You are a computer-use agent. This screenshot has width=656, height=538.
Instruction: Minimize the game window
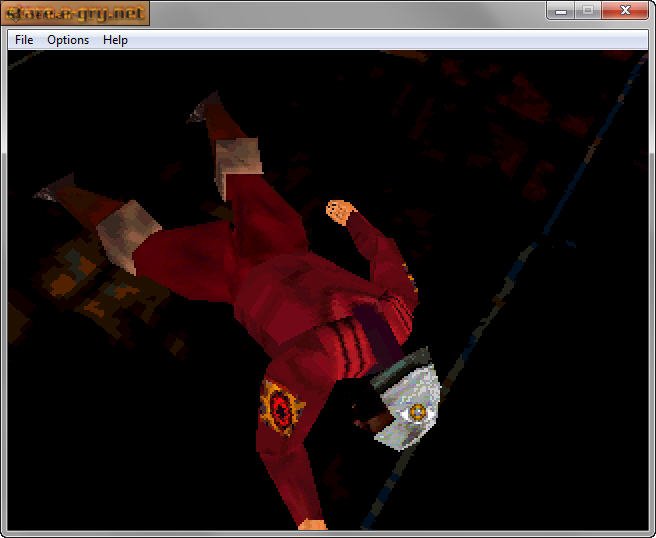click(x=561, y=10)
